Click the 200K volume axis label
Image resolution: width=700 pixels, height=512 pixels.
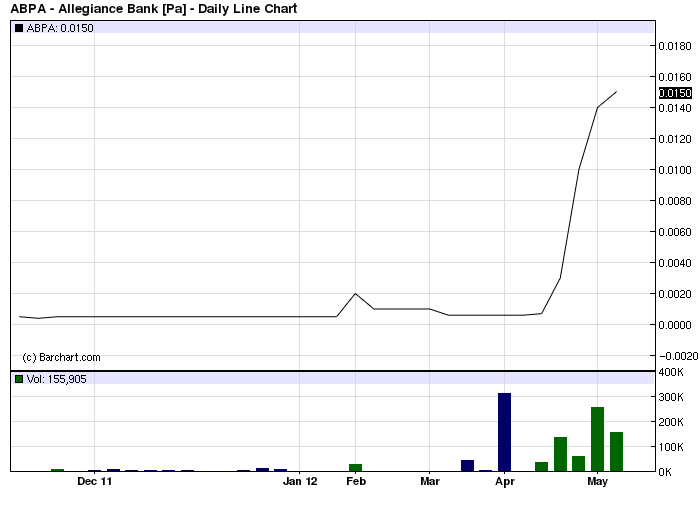tap(671, 422)
